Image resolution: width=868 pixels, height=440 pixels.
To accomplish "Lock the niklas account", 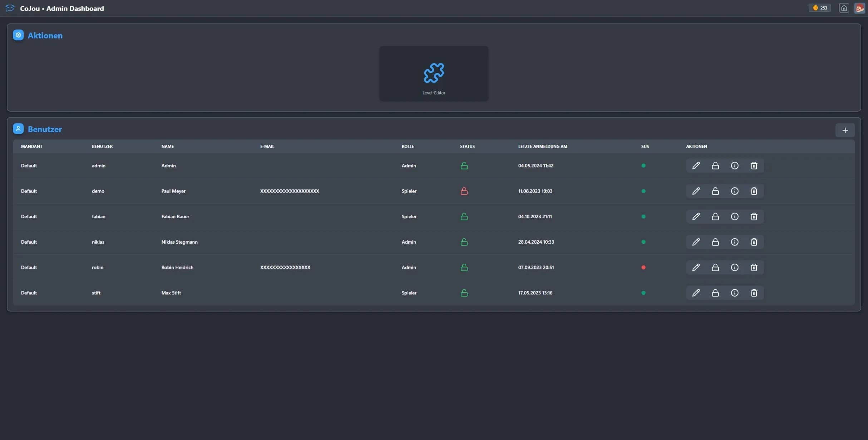I will pyautogui.click(x=715, y=242).
